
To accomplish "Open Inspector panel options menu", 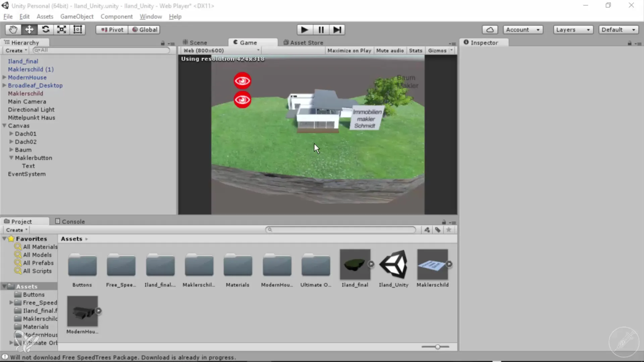I will tap(638, 44).
